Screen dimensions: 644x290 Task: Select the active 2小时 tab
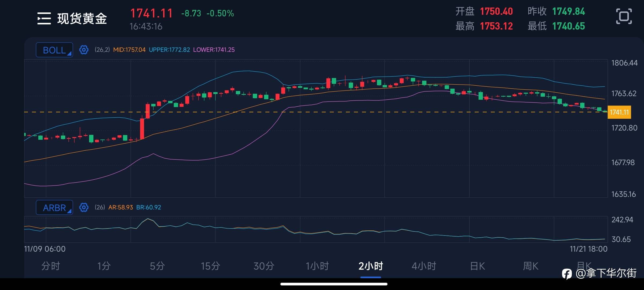[x=371, y=266]
